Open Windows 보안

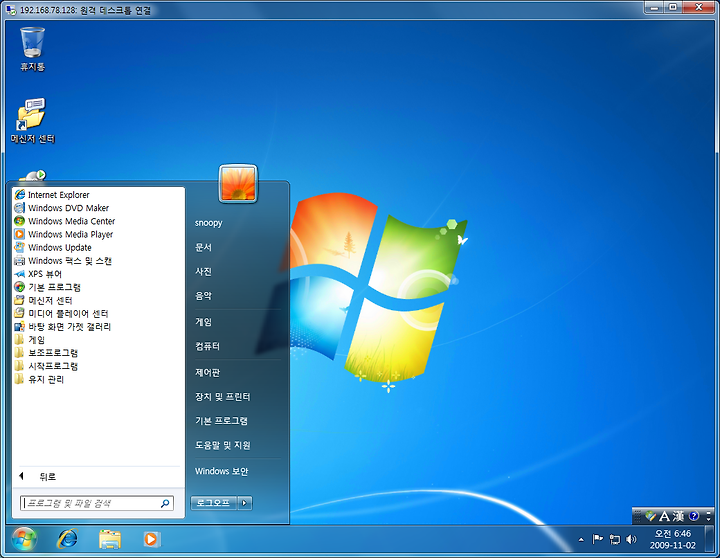coord(221,471)
